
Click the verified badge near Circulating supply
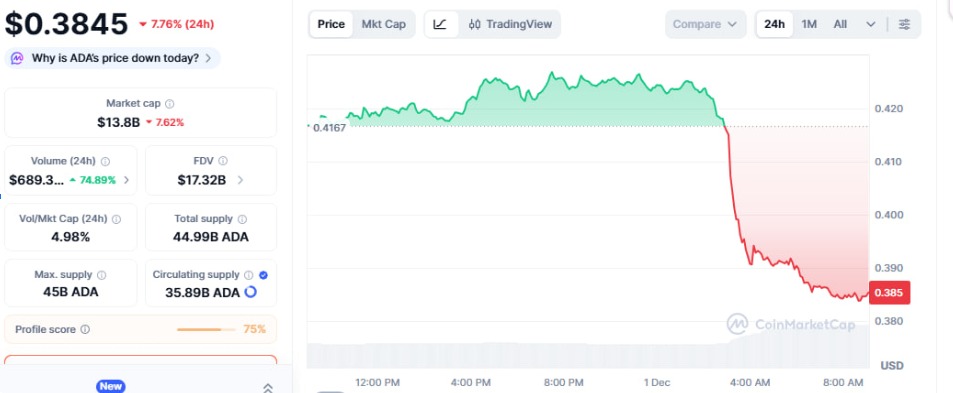tap(263, 275)
